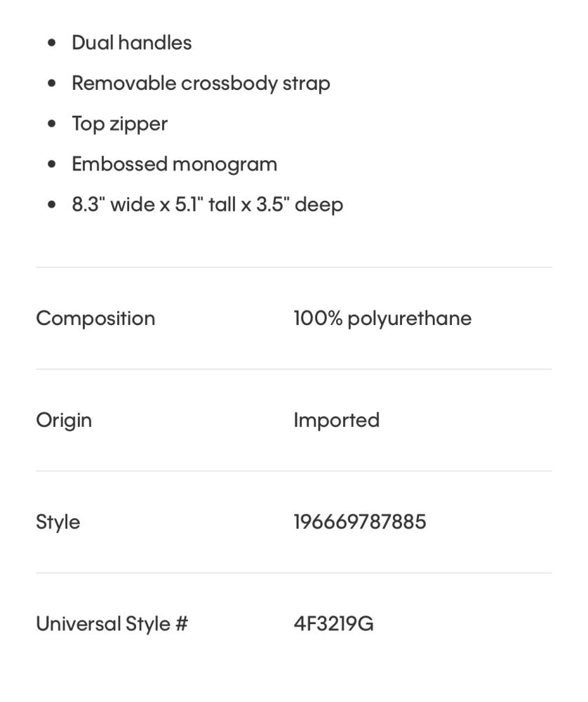Click the bullet dot beside 'Dual handles'
The width and height of the screenshot is (588, 702).
(x=52, y=43)
